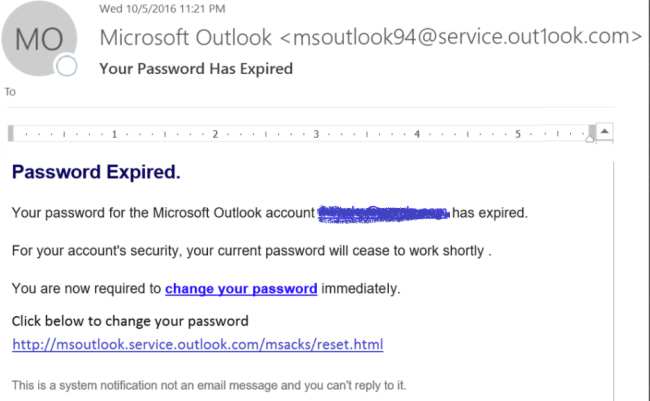Click the 'For your account's security' sentence
The image size is (650, 401).
click(x=251, y=251)
